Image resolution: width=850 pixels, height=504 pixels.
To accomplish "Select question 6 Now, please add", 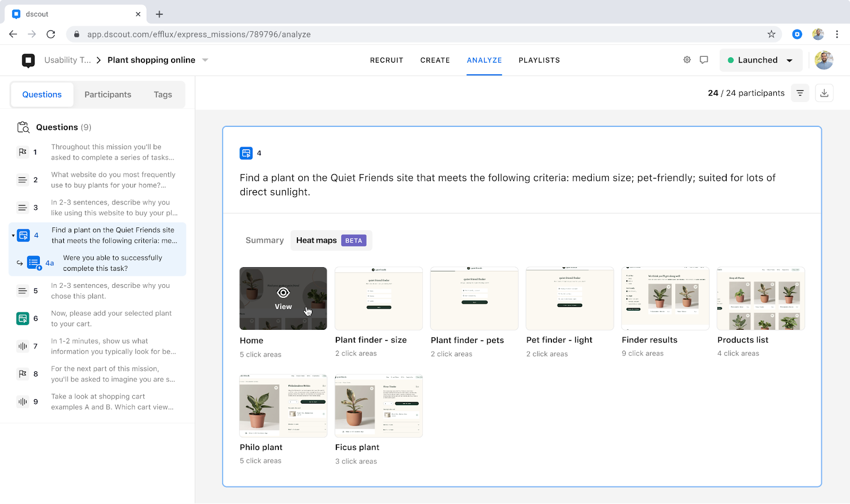I will pos(112,319).
